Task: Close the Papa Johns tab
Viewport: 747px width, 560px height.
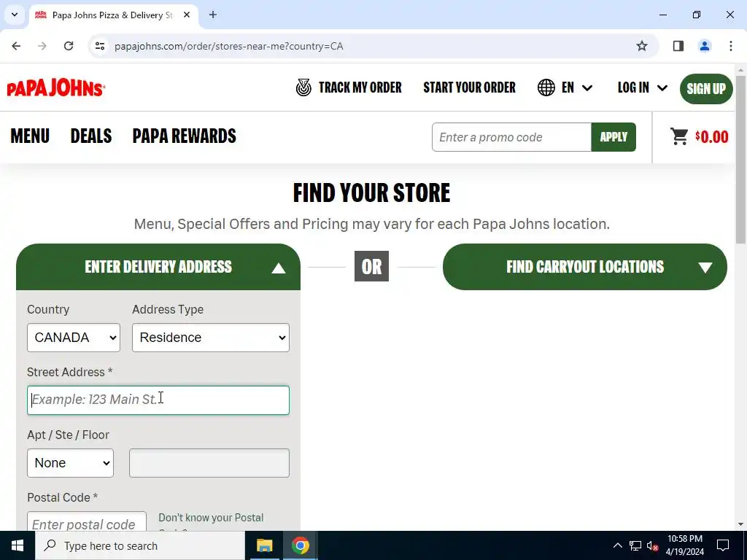Action: [187, 15]
